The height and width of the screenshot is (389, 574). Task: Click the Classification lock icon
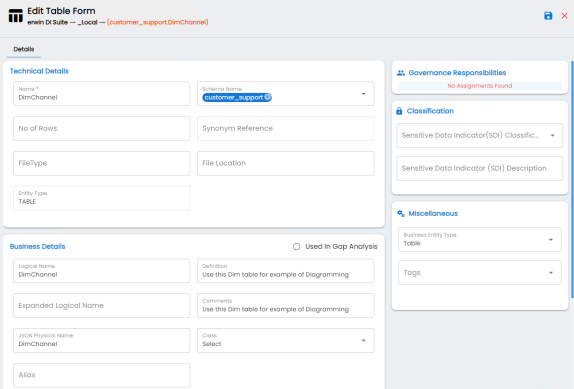399,111
